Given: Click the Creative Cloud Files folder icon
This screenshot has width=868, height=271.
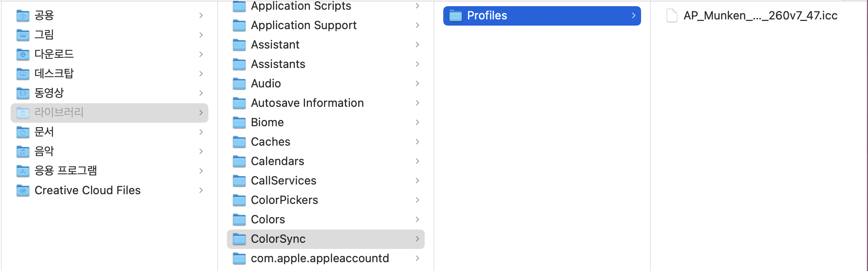Looking at the screenshot, I should [x=23, y=190].
